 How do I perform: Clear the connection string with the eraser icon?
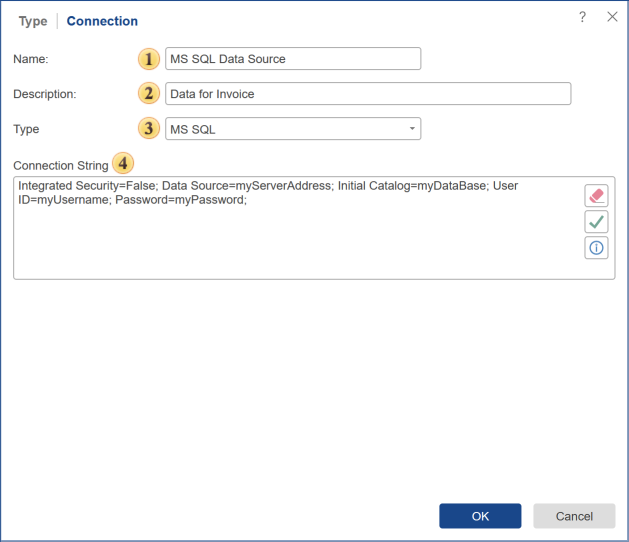[x=596, y=195]
